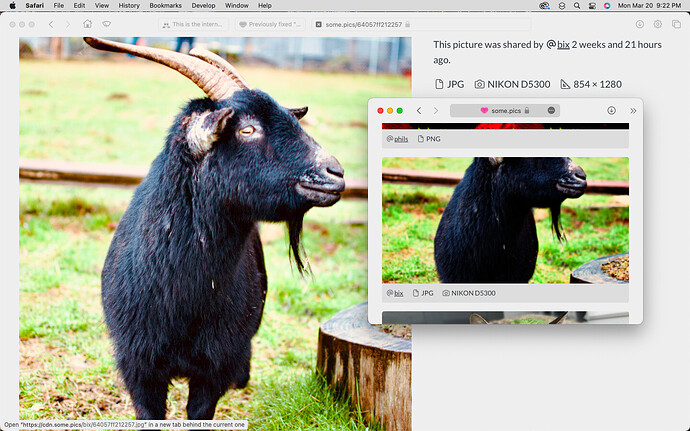This screenshot has width=690, height=431.
Task: Click the some.pics/64057ff212257 address field
Action: point(421,24)
